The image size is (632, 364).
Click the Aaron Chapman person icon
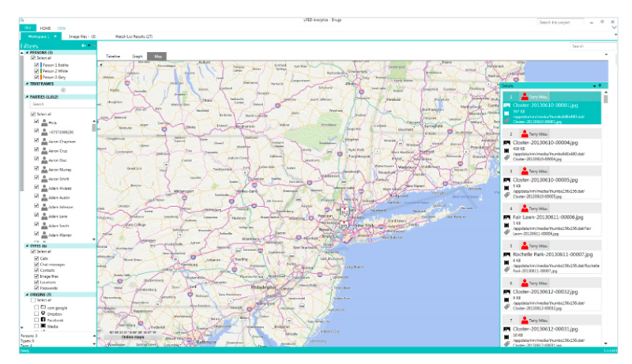43,140
